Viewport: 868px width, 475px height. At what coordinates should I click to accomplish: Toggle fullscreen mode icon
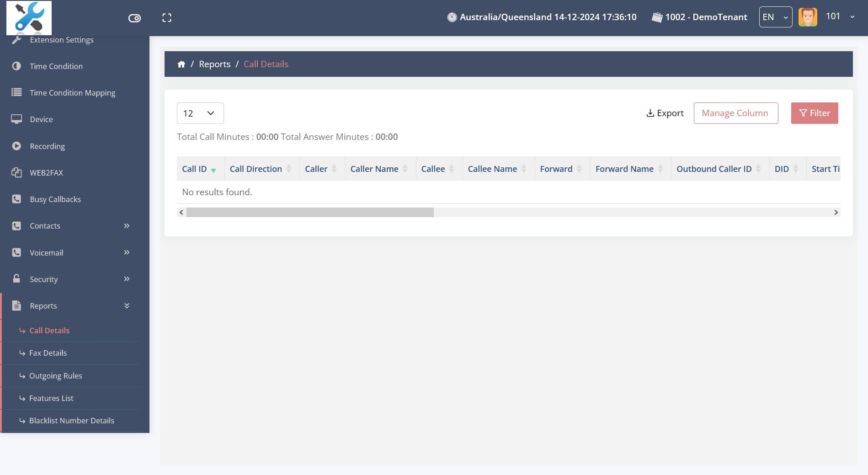click(167, 18)
